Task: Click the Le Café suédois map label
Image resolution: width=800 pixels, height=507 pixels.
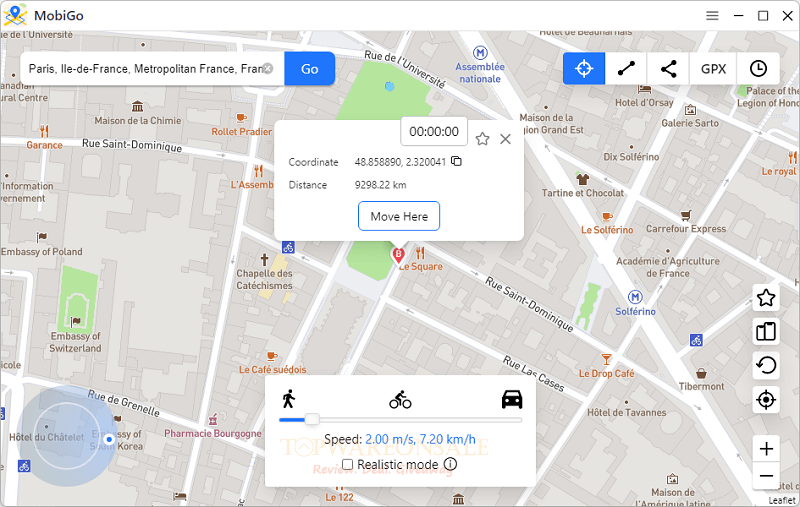Action: coord(272,369)
